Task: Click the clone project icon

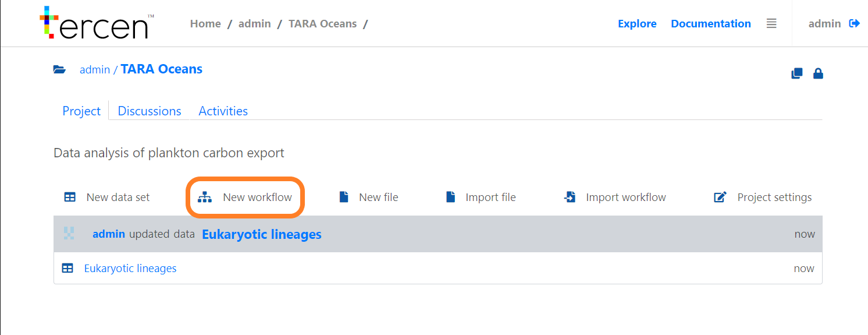Action: [x=797, y=73]
